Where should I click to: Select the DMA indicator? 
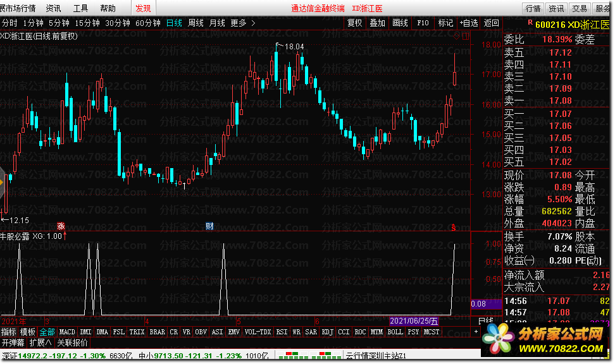click(102, 332)
